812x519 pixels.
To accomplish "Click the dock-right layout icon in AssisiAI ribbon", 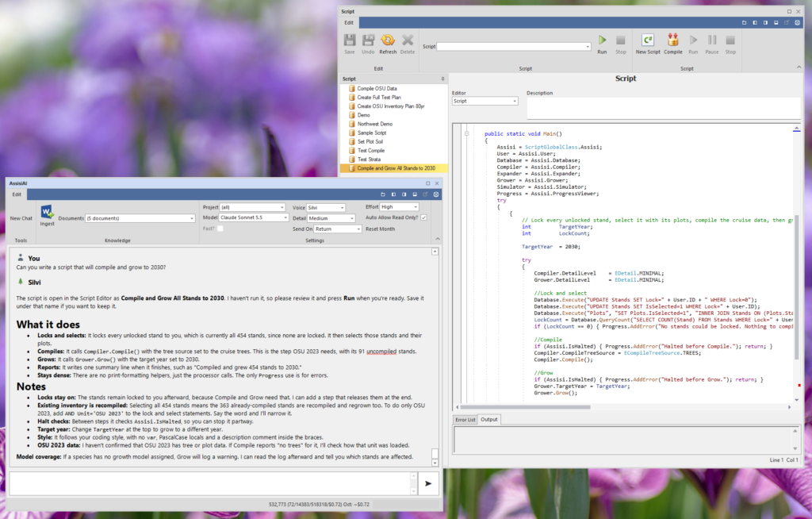I will point(404,194).
